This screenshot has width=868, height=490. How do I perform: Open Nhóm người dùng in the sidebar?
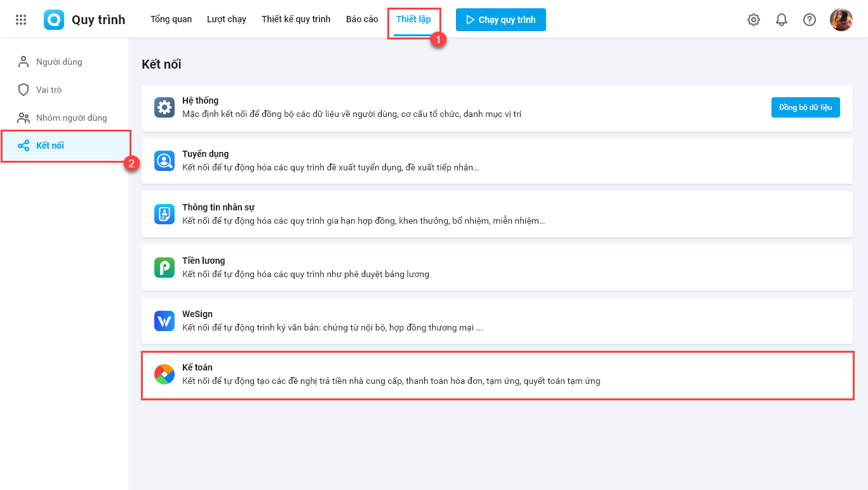(x=64, y=118)
